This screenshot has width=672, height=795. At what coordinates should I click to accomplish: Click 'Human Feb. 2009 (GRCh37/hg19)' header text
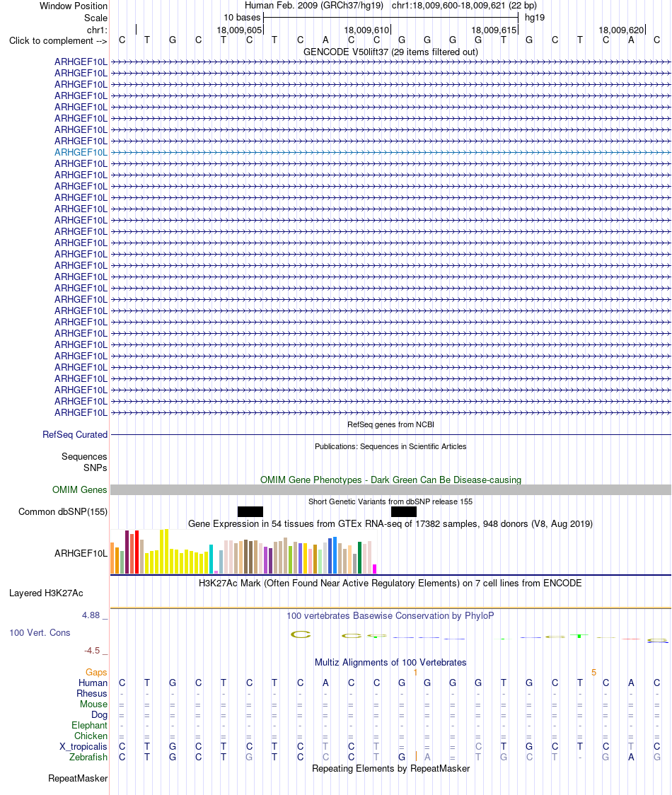tap(314, 6)
